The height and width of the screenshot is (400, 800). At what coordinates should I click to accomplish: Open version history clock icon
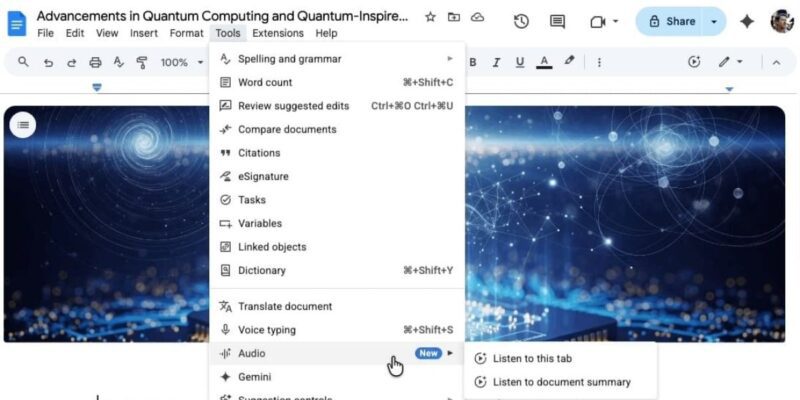click(x=521, y=21)
